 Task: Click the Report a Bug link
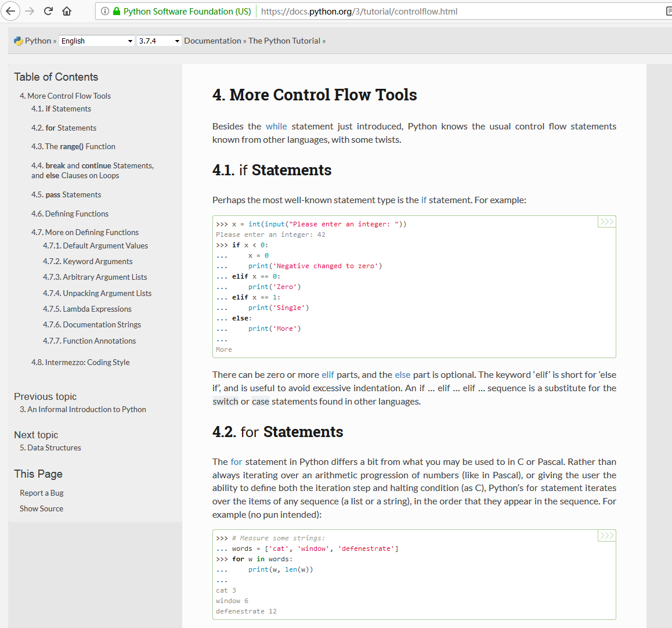tap(41, 492)
